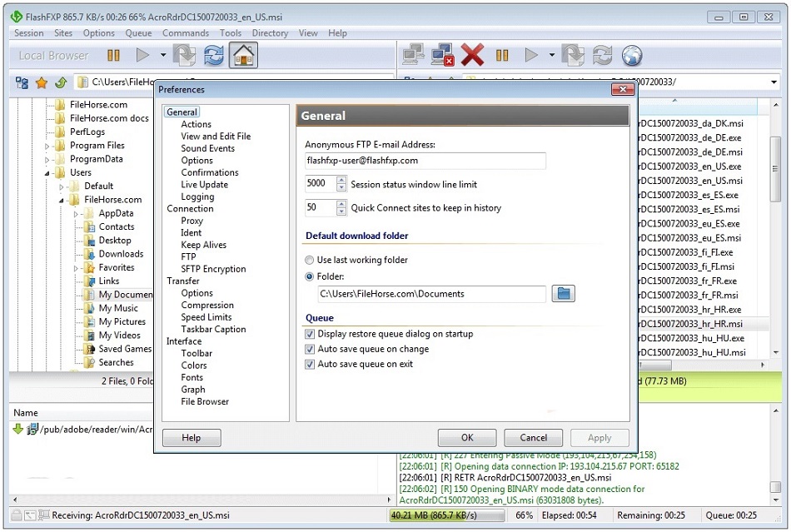Refresh the local browser listing

(214, 55)
